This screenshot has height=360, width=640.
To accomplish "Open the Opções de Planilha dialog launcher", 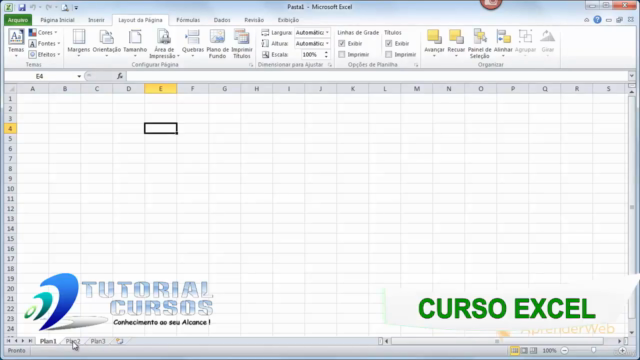I will pyautogui.click(x=416, y=65).
